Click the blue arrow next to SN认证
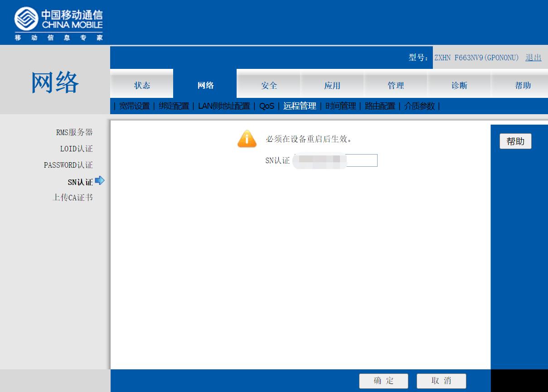This screenshot has height=392, width=548. (x=98, y=182)
